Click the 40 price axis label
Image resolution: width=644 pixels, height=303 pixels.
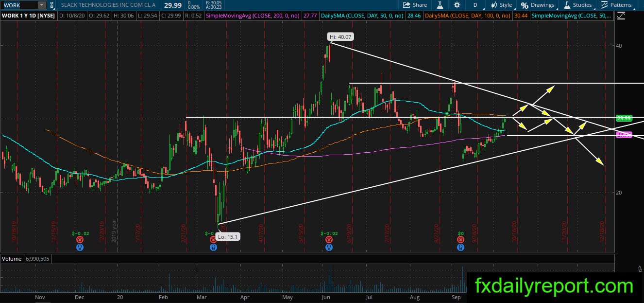pos(618,45)
